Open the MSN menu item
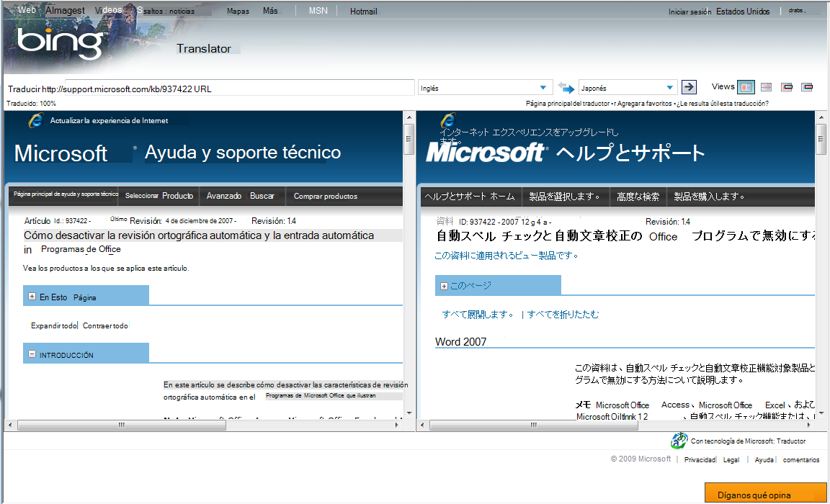 317,10
